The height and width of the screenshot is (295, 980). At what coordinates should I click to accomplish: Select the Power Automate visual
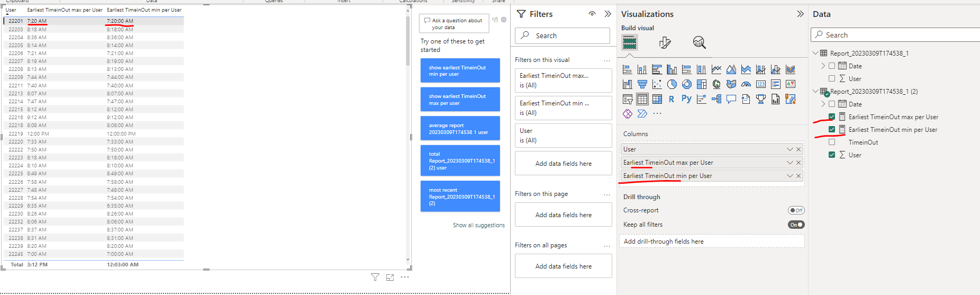pos(642,114)
